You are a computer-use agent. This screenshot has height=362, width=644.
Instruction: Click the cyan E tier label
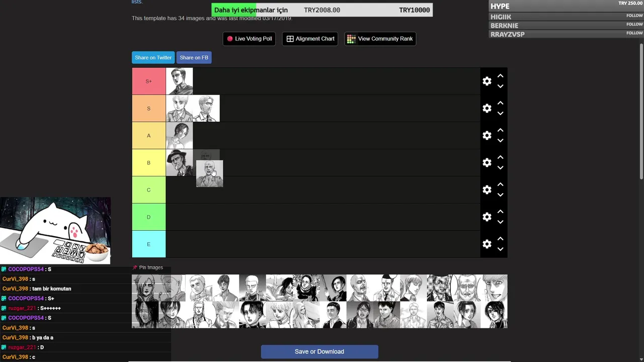pyautogui.click(x=148, y=244)
